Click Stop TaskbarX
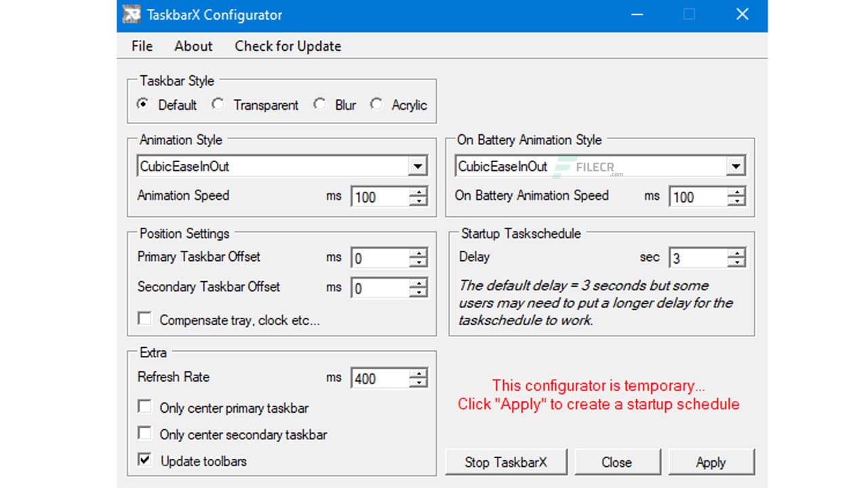 pos(505,462)
